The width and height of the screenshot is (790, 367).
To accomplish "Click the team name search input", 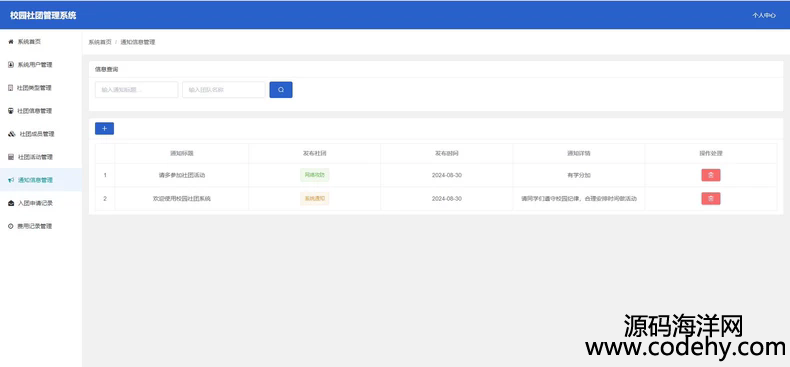I will 224,90.
